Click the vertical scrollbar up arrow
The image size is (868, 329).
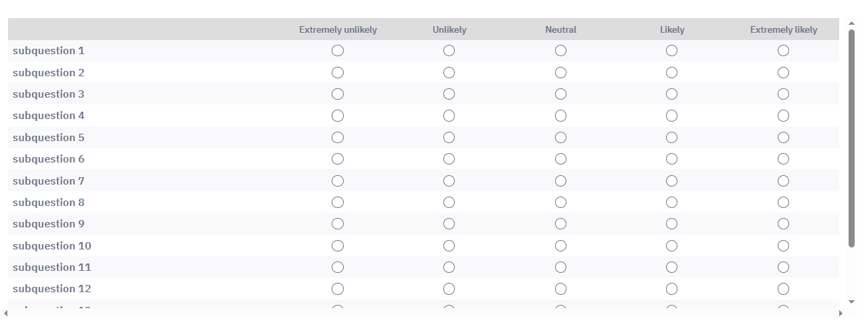(851, 23)
